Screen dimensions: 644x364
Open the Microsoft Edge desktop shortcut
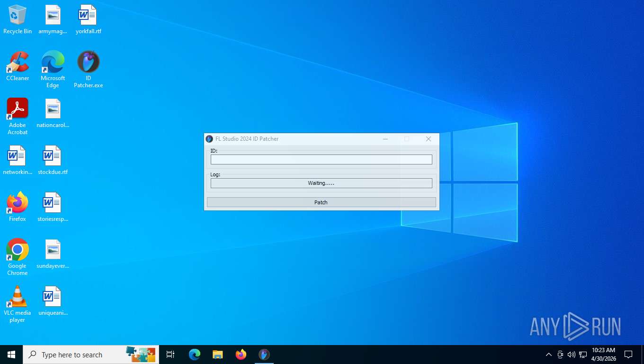tap(53, 70)
